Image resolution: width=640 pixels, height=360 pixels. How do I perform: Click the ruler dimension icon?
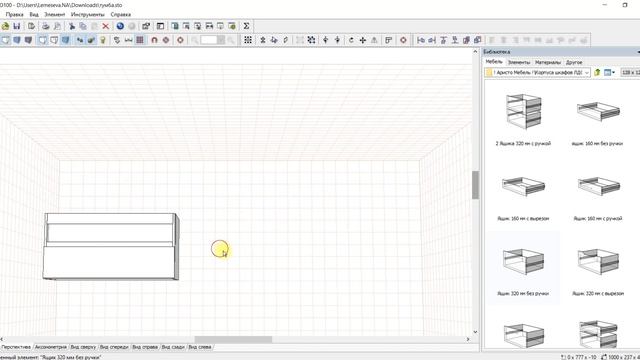pos(129,40)
